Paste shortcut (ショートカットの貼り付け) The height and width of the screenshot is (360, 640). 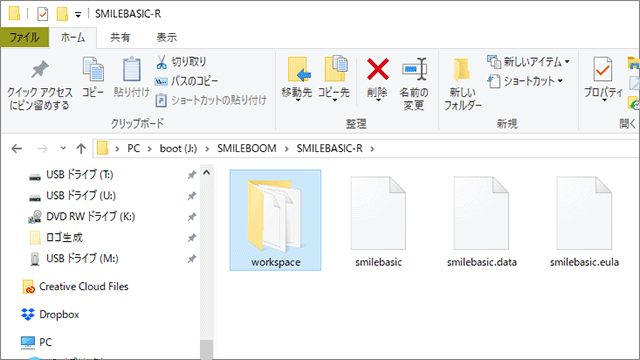[211, 100]
